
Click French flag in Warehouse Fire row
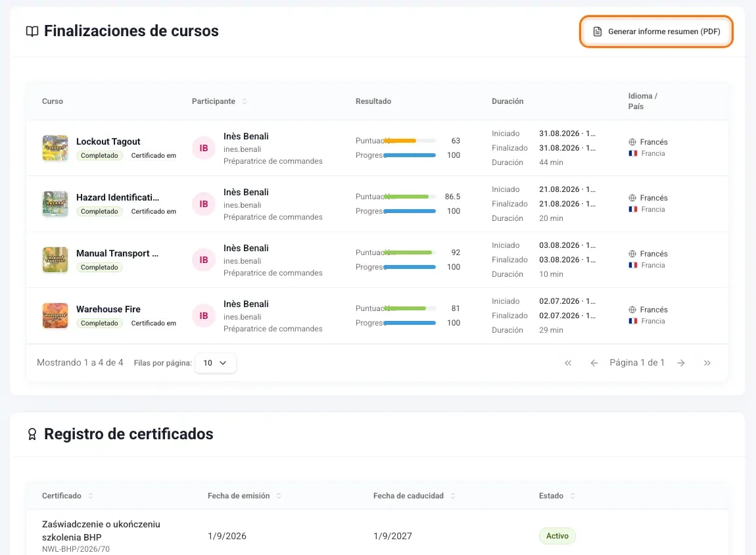633,321
